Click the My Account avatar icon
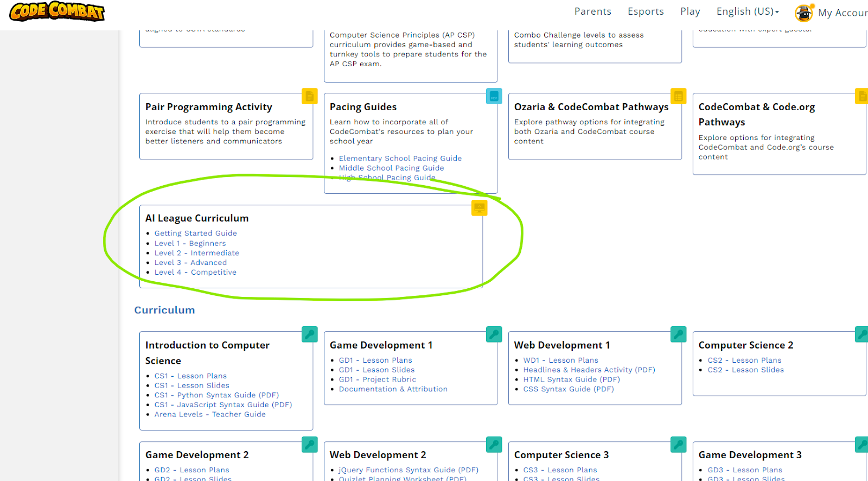The width and height of the screenshot is (868, 481). [804, 12]
